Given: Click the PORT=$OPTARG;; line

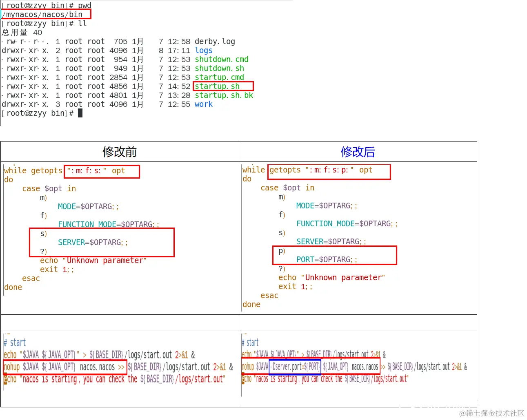Looking at the screenshot, I should (327, 259).
